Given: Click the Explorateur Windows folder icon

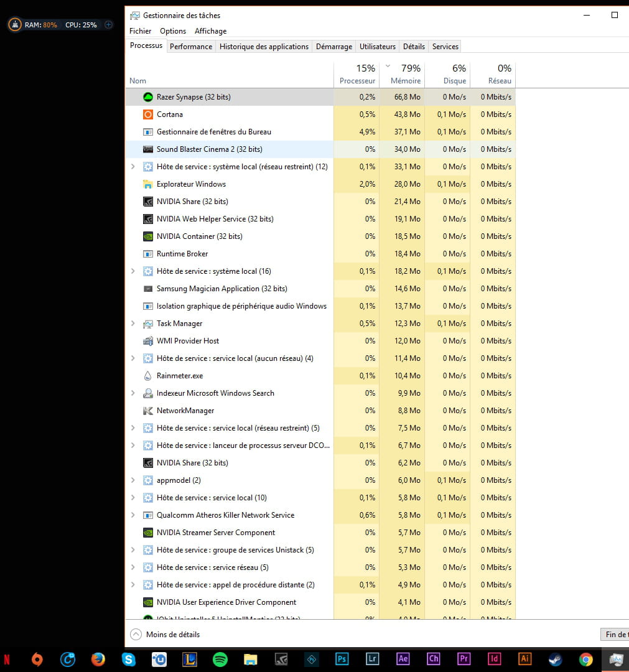Looking at the screenshot, I should click(x=148, y=184).
